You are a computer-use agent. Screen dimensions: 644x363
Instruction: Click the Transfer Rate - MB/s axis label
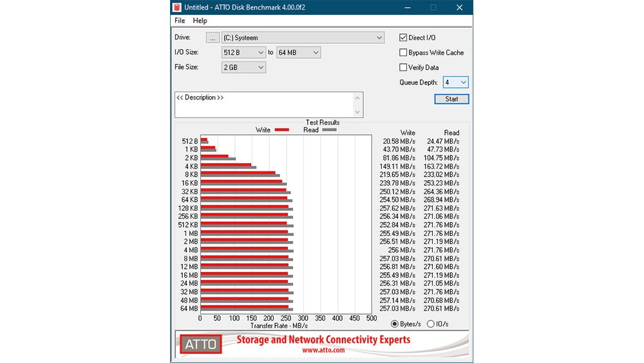[x=279, y=326]
